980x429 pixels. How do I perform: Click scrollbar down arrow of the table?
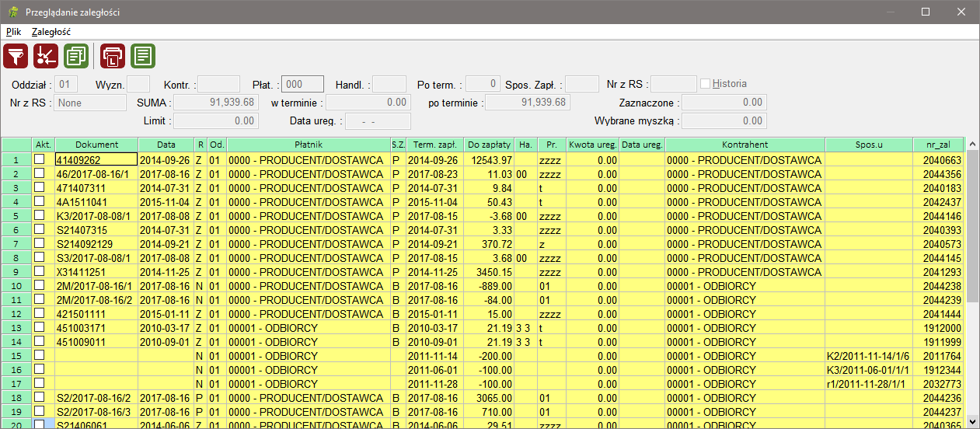(972, 422)
